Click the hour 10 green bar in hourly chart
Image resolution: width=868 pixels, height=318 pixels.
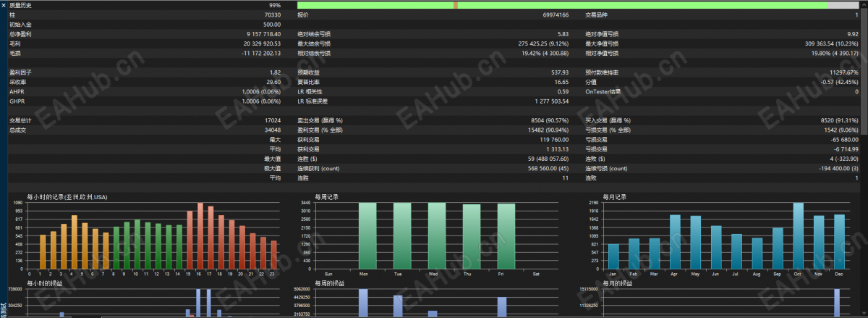tap(137, 245)
